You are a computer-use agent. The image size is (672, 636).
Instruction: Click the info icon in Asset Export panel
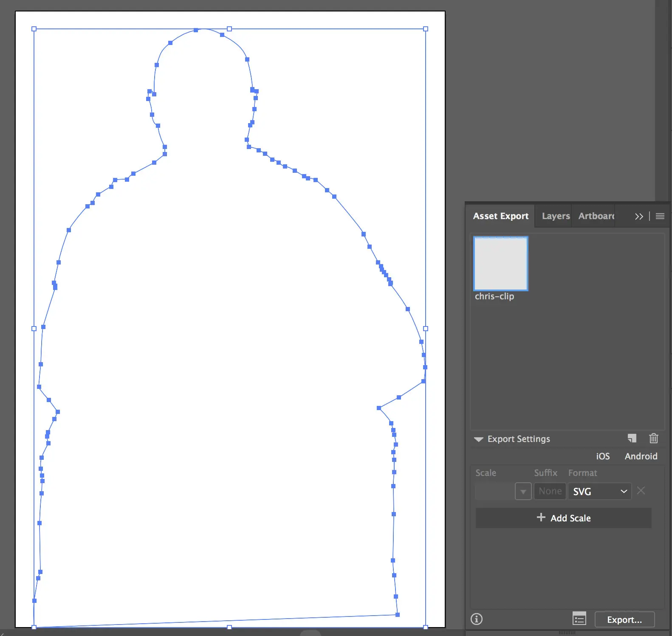477,619
